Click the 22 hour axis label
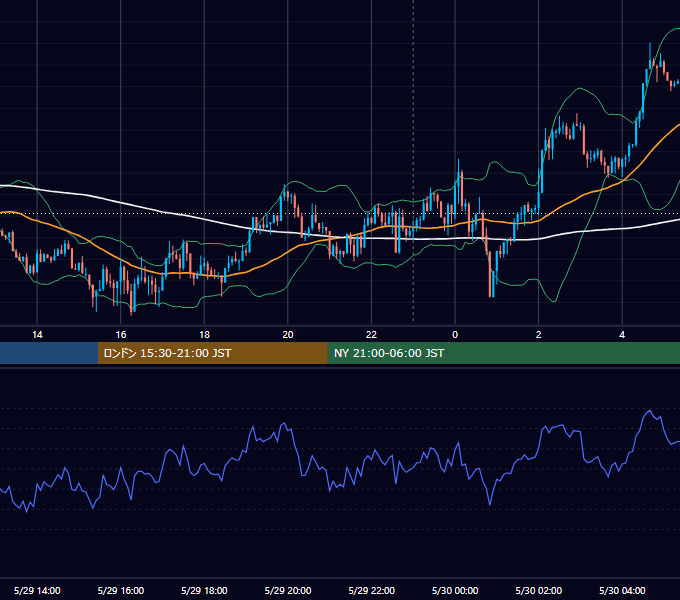The height and width of the screenshot is (600, 680). [371, 335]
